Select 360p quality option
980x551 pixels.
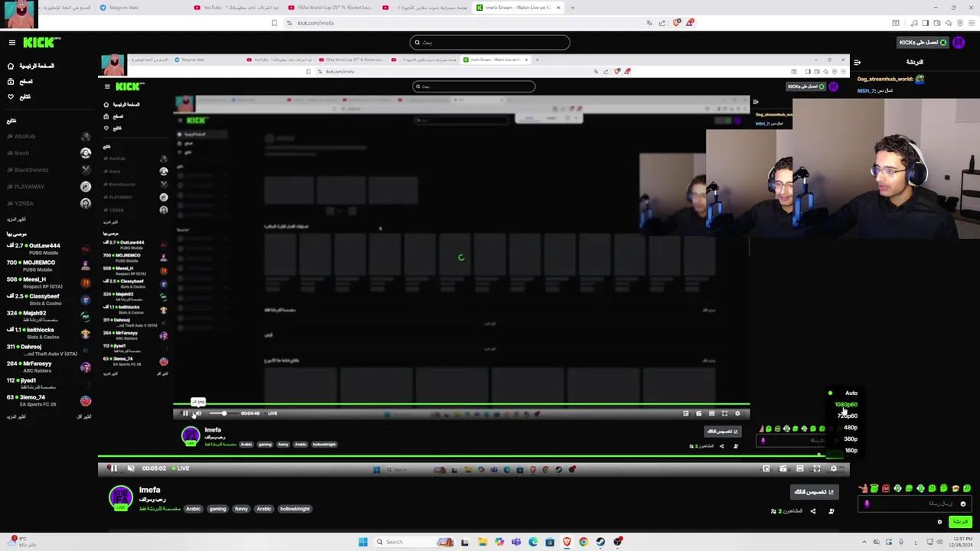pyautogui.click(x=850, y=439)
